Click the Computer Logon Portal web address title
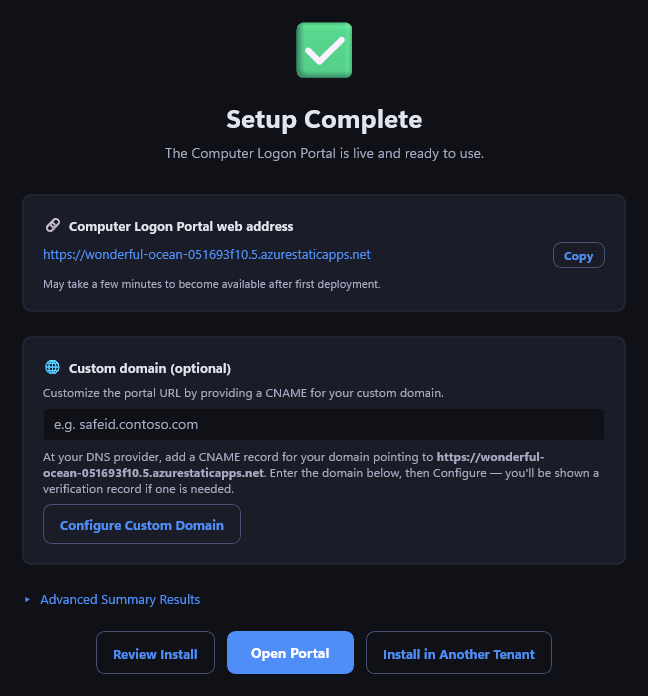 point(181,227)
